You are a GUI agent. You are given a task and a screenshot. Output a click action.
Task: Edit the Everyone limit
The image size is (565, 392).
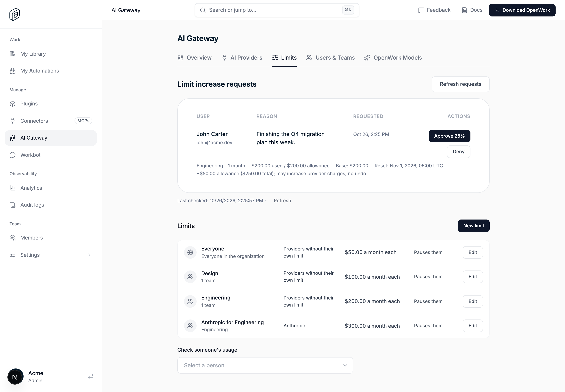tap(473, 252)
